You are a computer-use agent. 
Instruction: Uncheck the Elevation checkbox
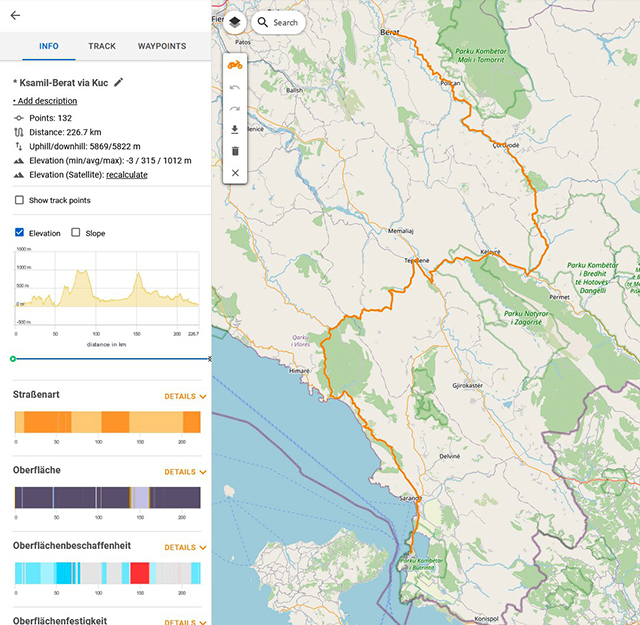[19, 233]
